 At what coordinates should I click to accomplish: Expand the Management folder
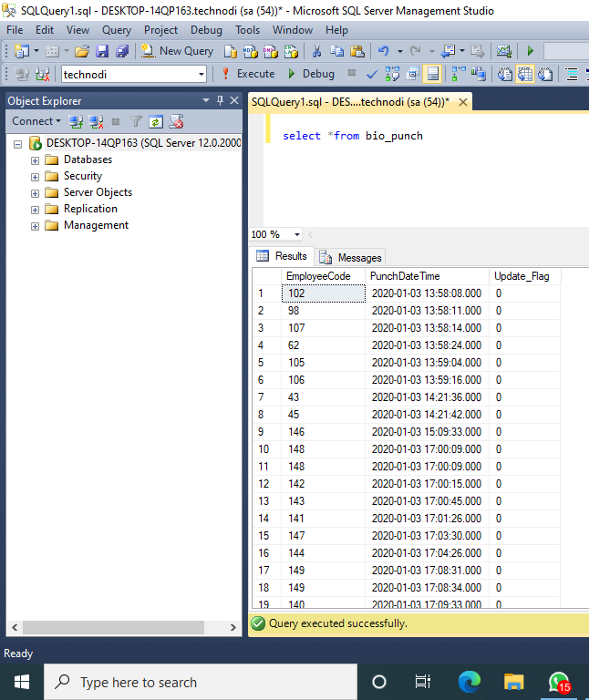point(35,226)
